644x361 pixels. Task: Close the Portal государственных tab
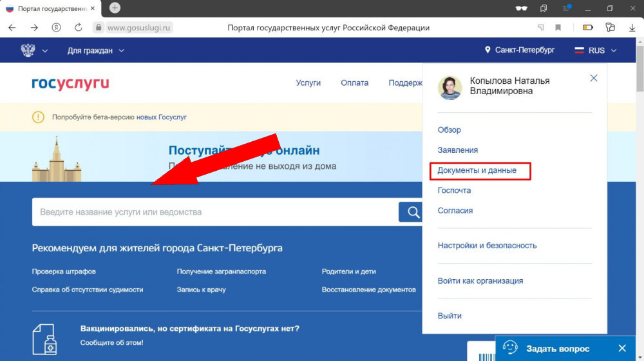coord(92,8)
